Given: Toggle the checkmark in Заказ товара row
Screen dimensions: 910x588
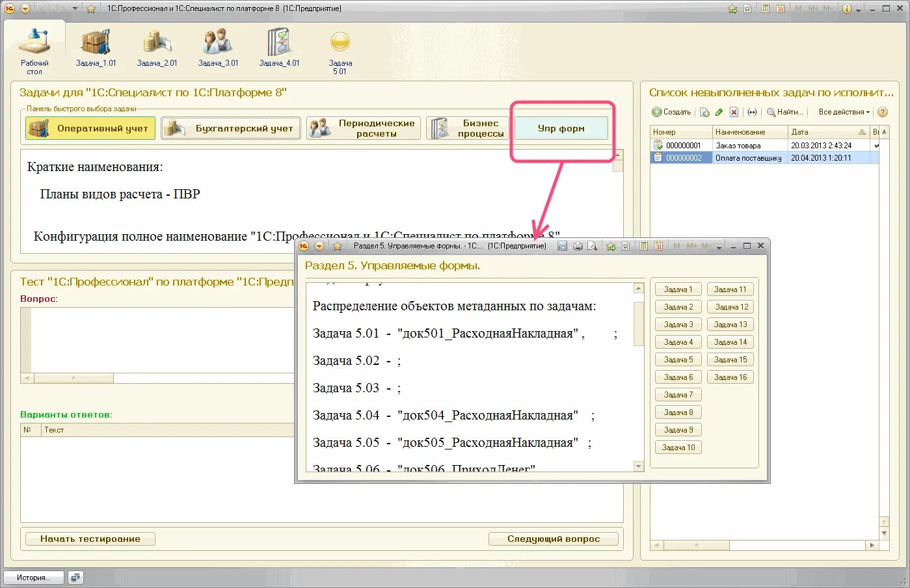Looking at the screenshot, I should 876,145.
